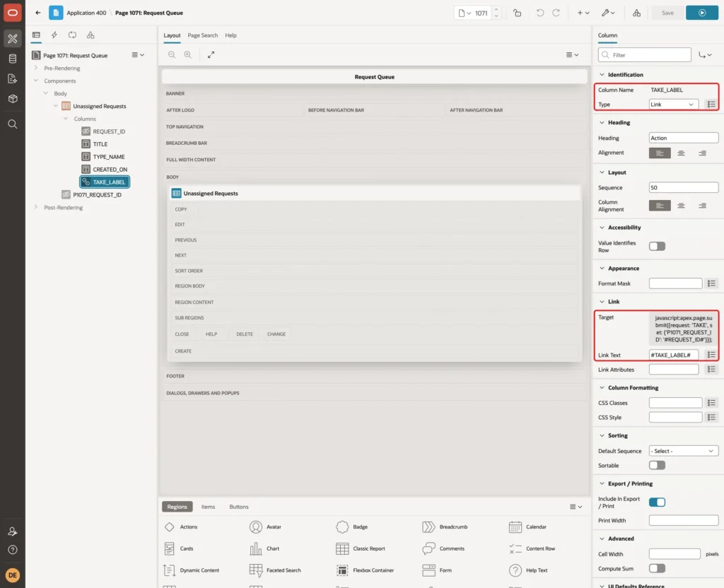Select Unassigned Requests region in layout
This screenshot has height=588, width=724.
(374, 194)
